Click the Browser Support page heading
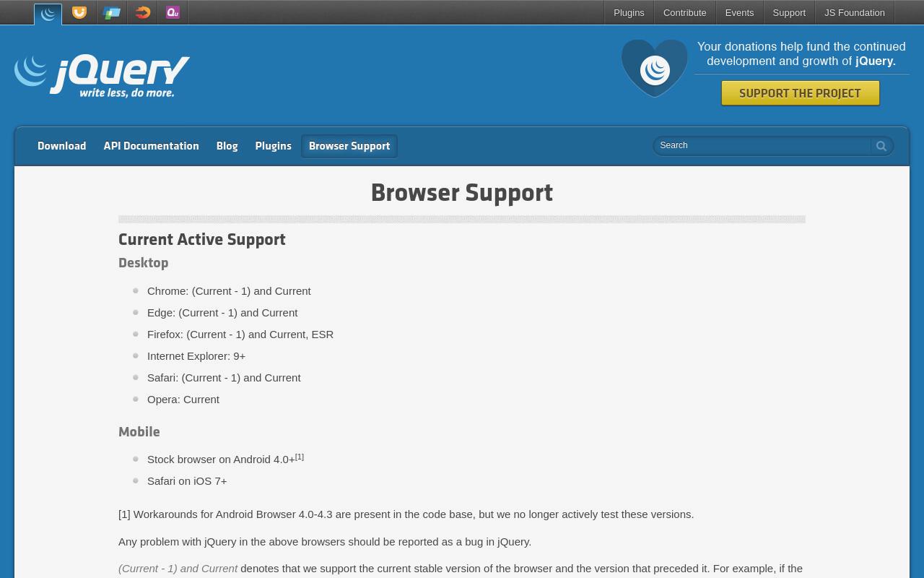 pyautogui.click(x=462, y=193)
